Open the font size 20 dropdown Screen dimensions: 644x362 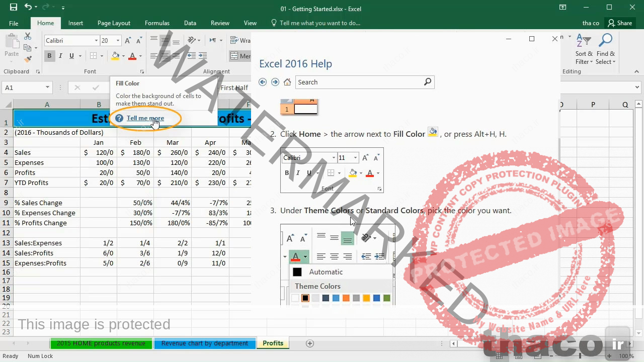click(x=118, y=41)
